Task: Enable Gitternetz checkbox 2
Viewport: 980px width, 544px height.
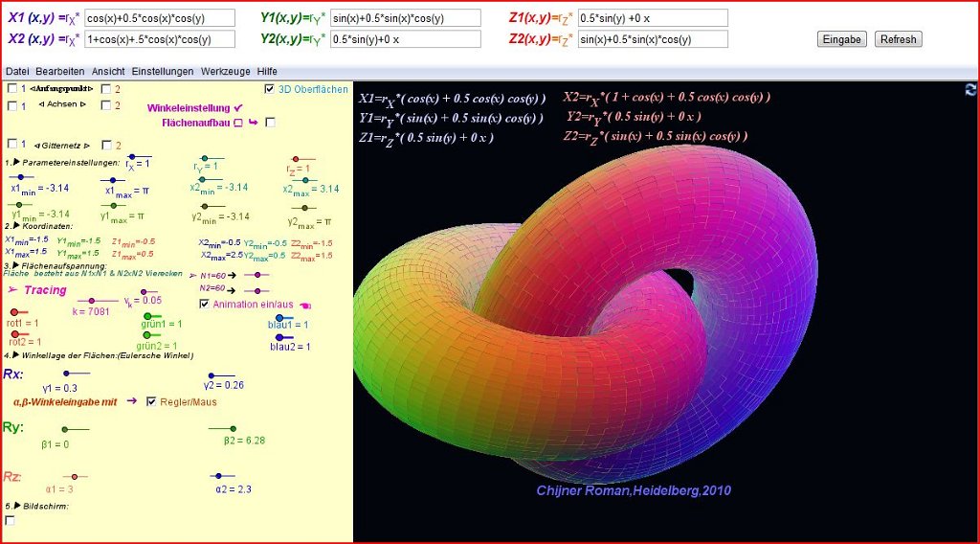Action: (x=106, y=145)
